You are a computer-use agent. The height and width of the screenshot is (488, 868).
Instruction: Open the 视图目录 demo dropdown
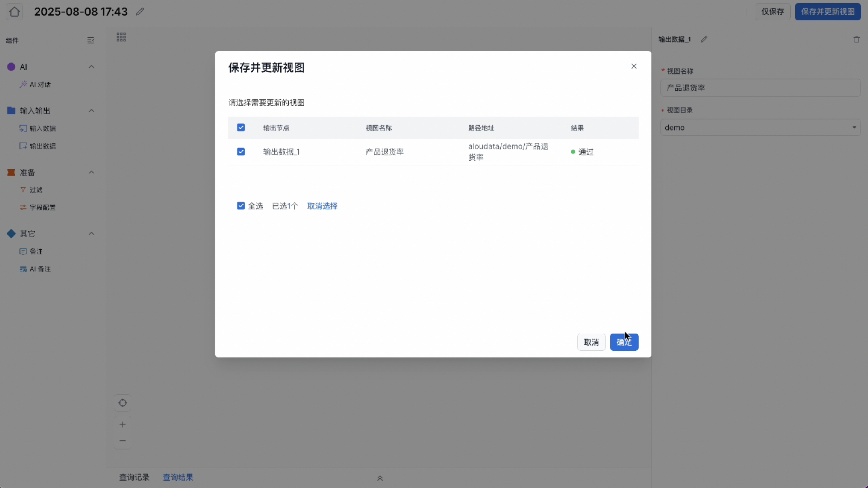[x=760, y=128]
